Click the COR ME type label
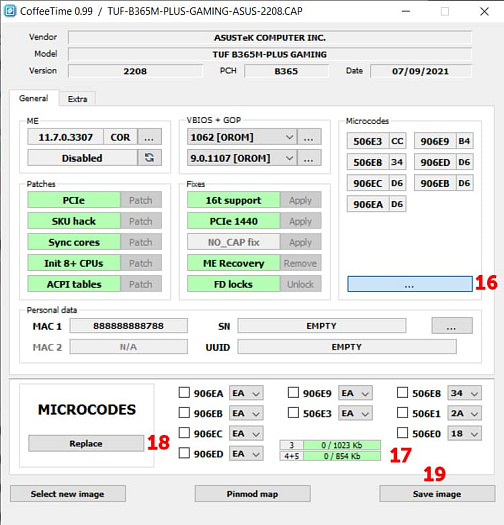This screenshot has height=525, width=504. (120, 137)
